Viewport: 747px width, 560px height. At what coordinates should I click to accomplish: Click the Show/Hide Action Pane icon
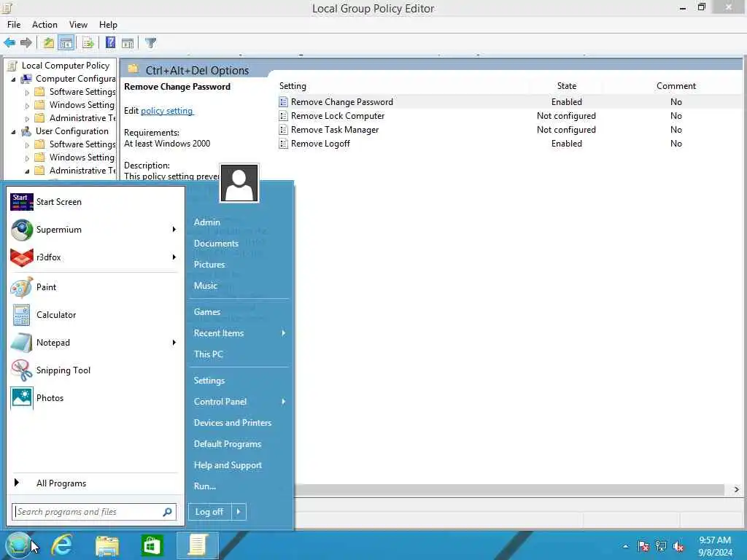pyautogui.click(x=127, y=43)
